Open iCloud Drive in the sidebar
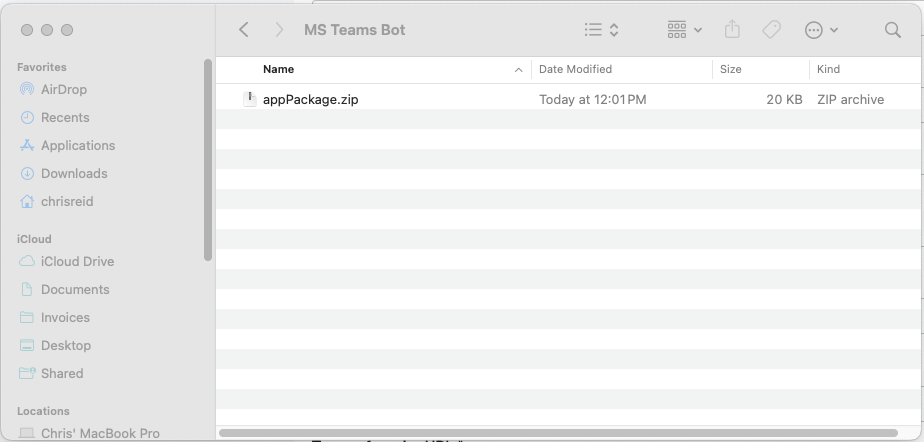924x442 pixels. (x=77, y=262)
